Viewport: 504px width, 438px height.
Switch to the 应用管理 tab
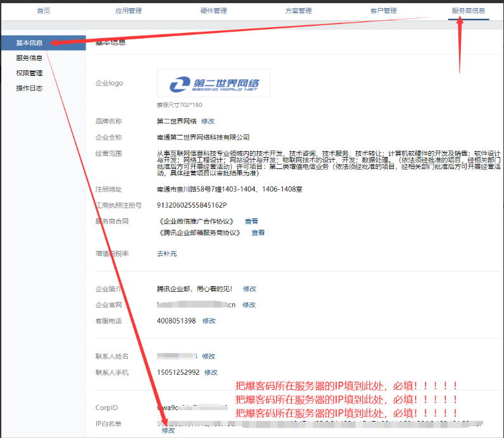click(129, 11)
